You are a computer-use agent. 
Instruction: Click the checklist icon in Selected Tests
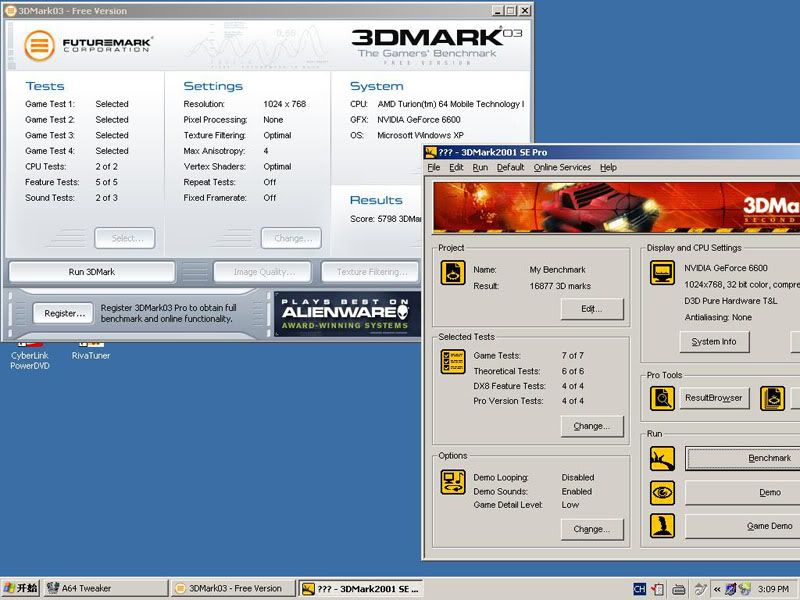453,362
